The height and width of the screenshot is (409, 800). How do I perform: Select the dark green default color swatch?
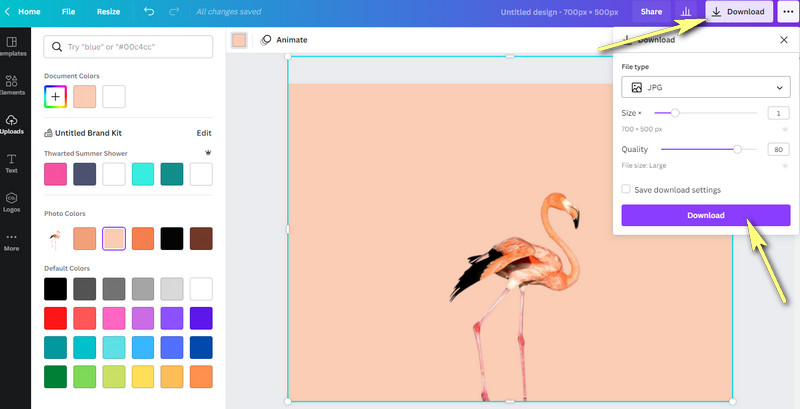click(56, 376)
